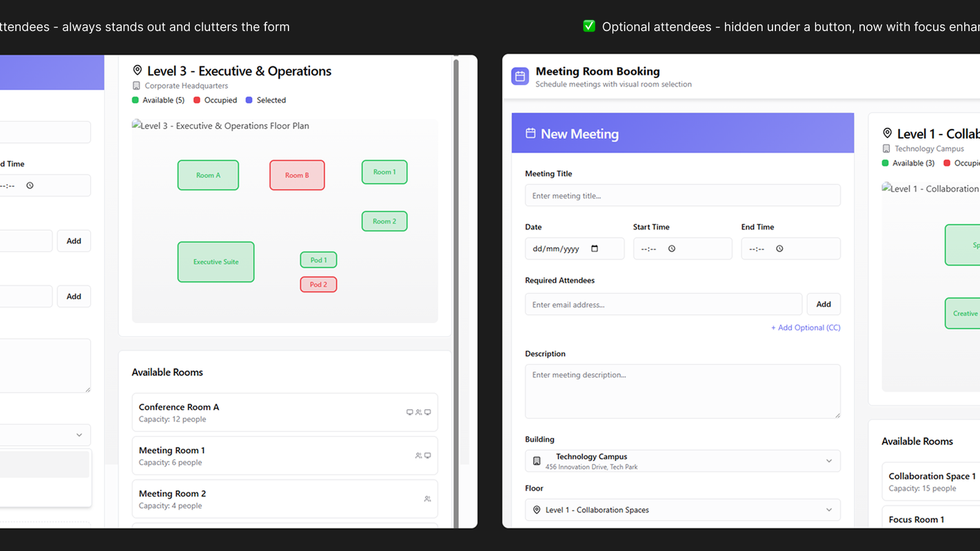Select Meeting Room 2 in Available Rooms list
The height and width of the screenshot is (551, 980).
[x=285, y=499]
